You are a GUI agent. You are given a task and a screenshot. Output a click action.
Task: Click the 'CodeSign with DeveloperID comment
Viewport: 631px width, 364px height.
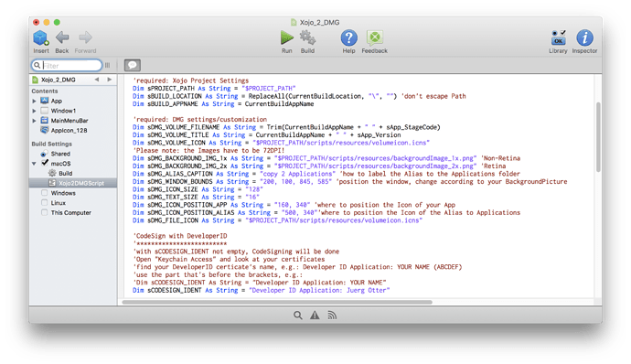pyautogui.click(x=180, y=236)
